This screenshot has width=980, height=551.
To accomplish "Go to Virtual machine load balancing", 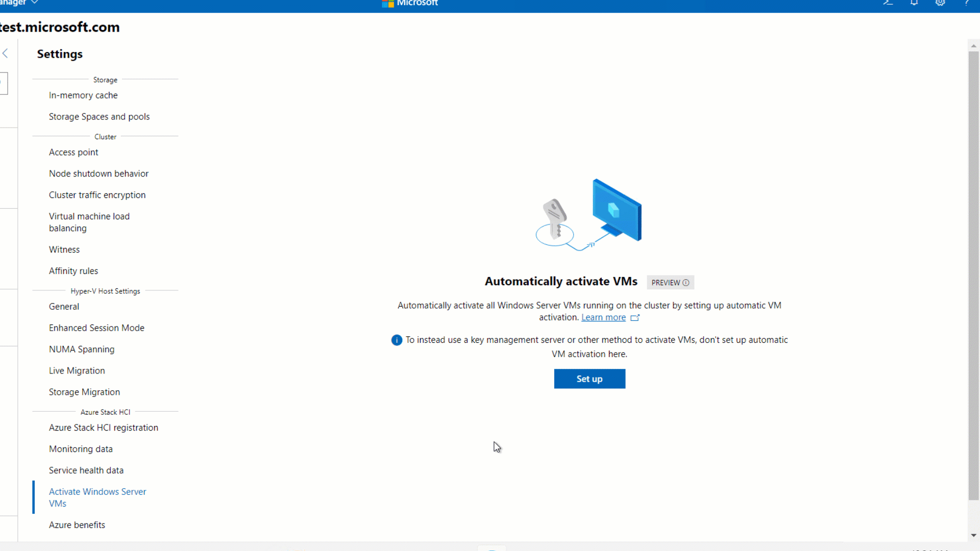I will tap(89, 222).
